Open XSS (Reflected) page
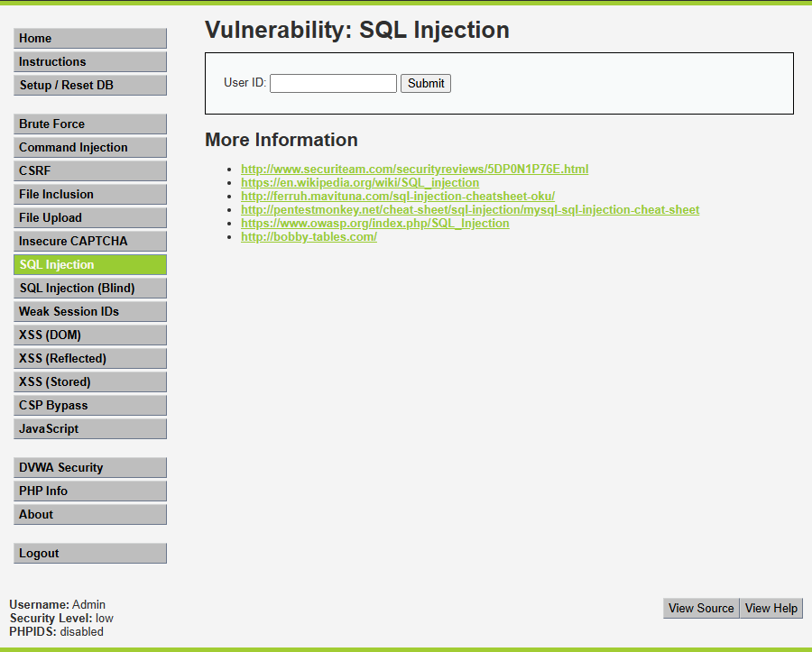This screenshot has width=812, height=652. pos(90,359)
